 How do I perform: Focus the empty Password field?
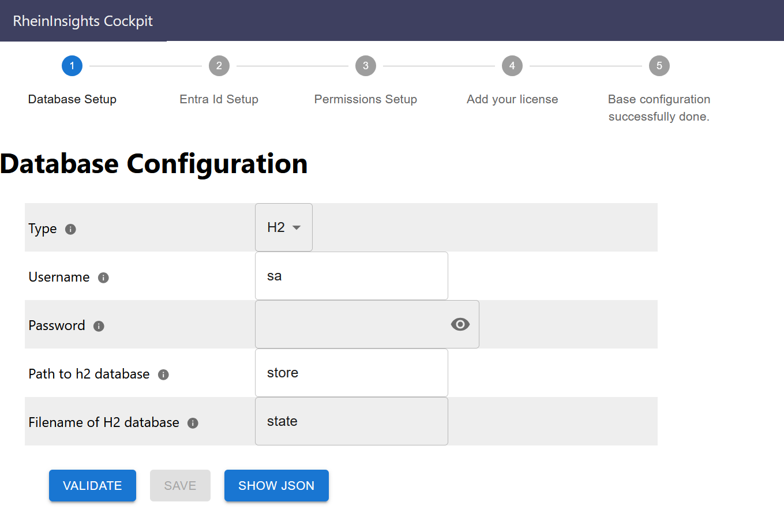click(367, 324)
